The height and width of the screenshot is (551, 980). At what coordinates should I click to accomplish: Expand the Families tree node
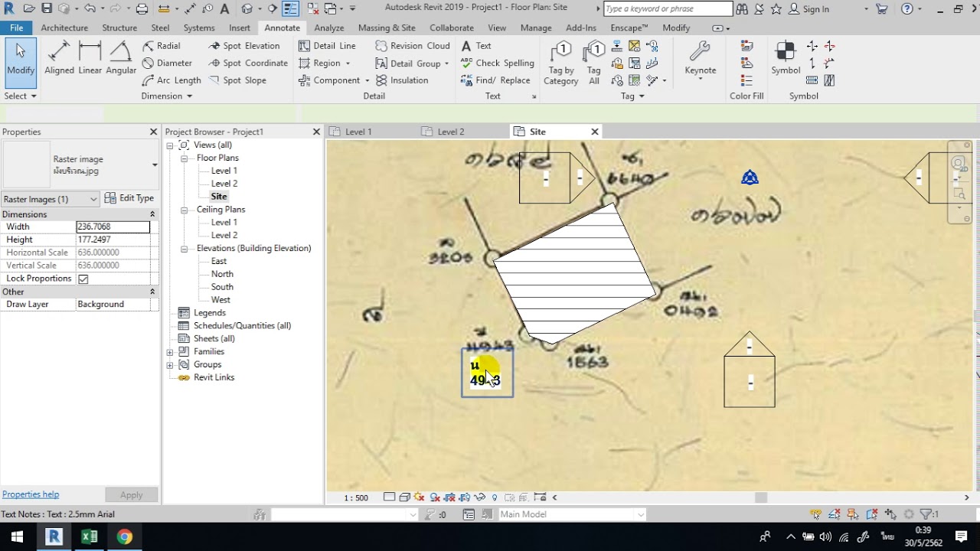[x=170, y=352]
